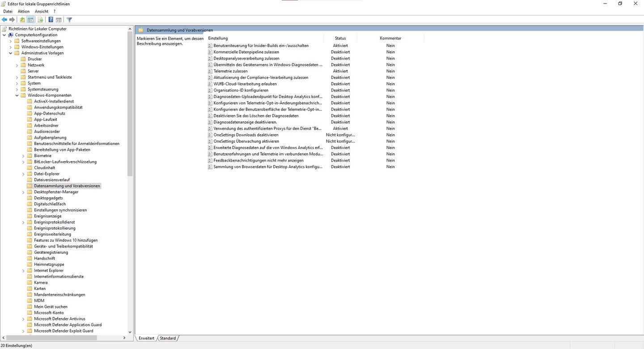Sort list by Status column header

[340, 38]
